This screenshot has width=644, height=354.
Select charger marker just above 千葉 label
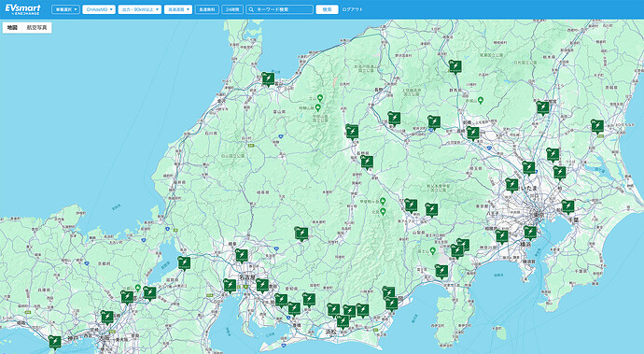(x=567, y=206)
